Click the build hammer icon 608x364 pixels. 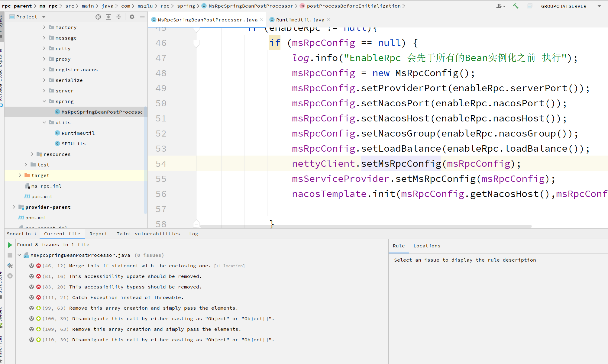pos(516,6)
